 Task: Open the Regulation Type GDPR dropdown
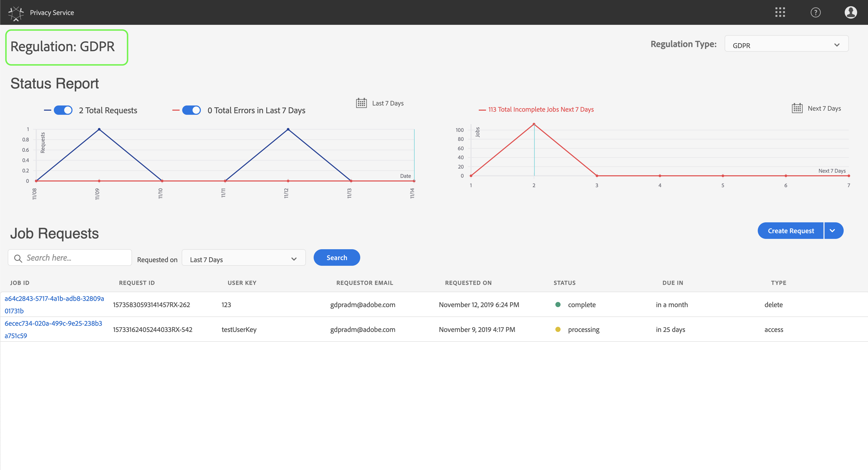pyautogui.click(x=786, y=45)
